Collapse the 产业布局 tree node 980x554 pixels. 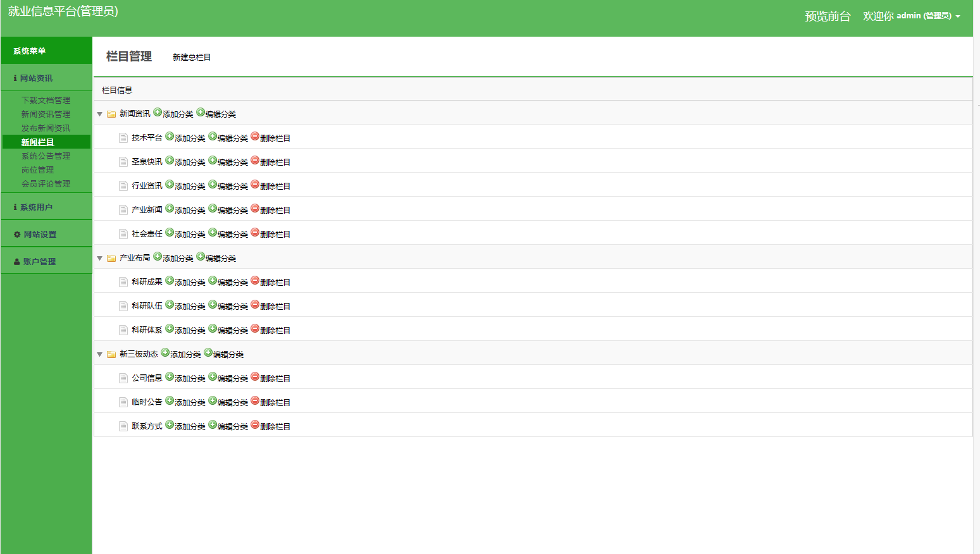click(x=99, y=259)
